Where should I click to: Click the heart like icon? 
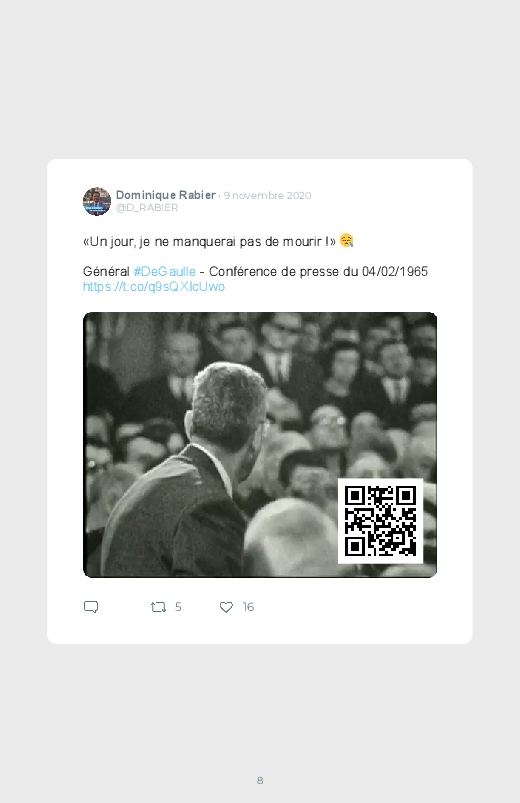coord(226,607)
